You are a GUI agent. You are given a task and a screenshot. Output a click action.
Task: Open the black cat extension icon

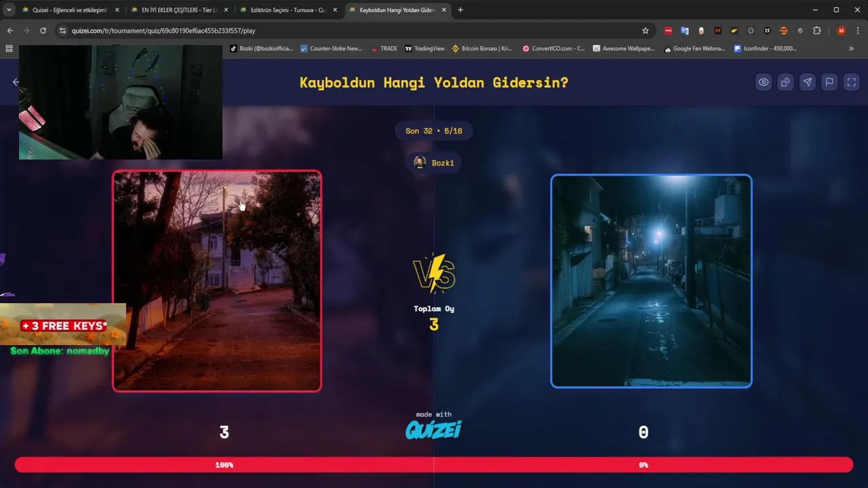(767, 30)
